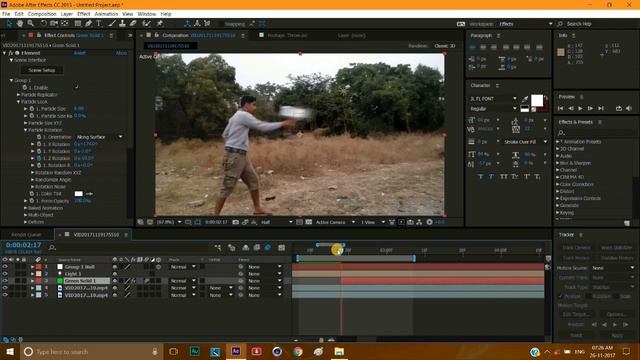
Task: Click the 1. Color Tint white swatch
Action: 78,194
